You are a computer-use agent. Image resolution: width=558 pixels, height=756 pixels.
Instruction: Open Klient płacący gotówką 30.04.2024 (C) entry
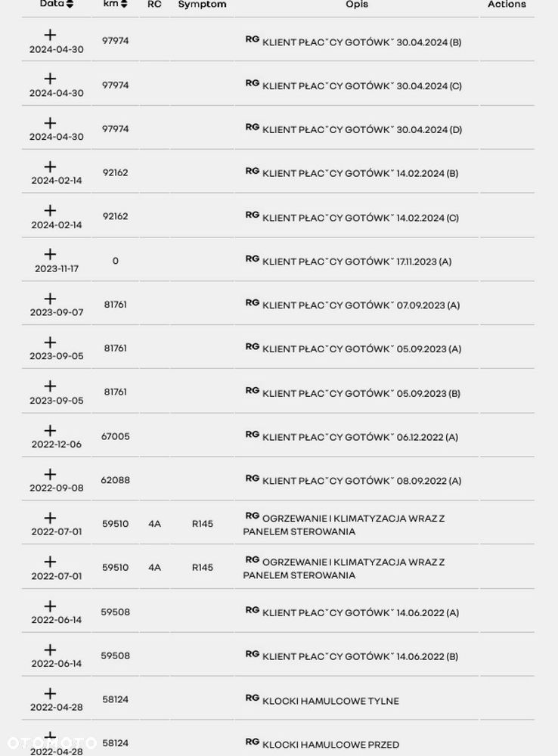tap(361, 86)
